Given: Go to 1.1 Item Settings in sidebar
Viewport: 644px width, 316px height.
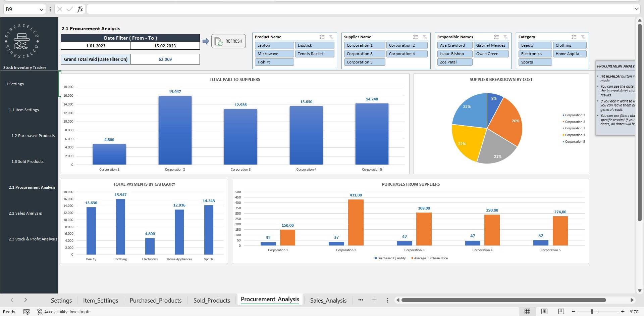Looking at the screenshot, I should tap(24, 110).
